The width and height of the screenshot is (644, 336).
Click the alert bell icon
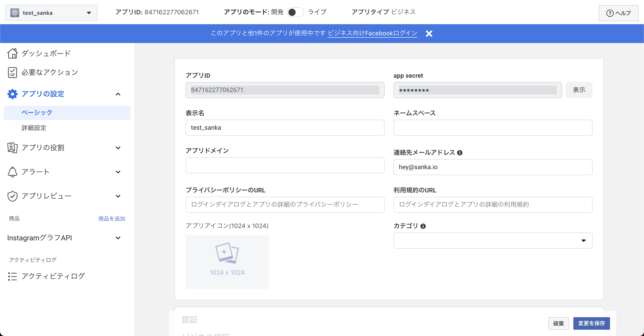(12, 172)
